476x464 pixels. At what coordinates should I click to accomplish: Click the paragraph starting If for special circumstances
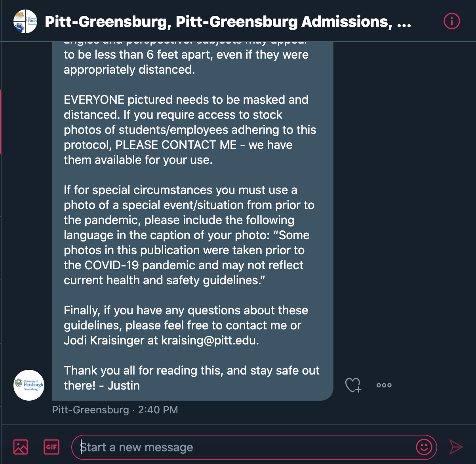tap(181, 190)
